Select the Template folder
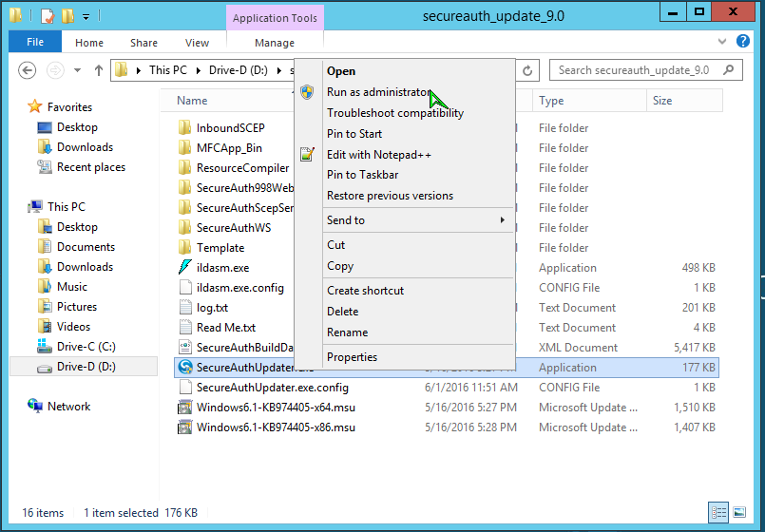The image size is (765, 532). tap(220, 248)
